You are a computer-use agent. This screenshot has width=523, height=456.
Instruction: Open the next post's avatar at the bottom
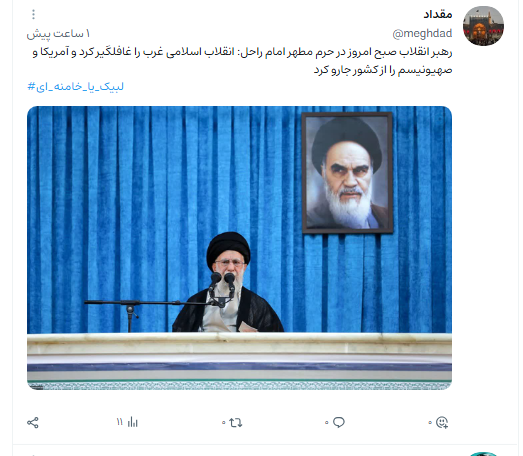(483, 454)
